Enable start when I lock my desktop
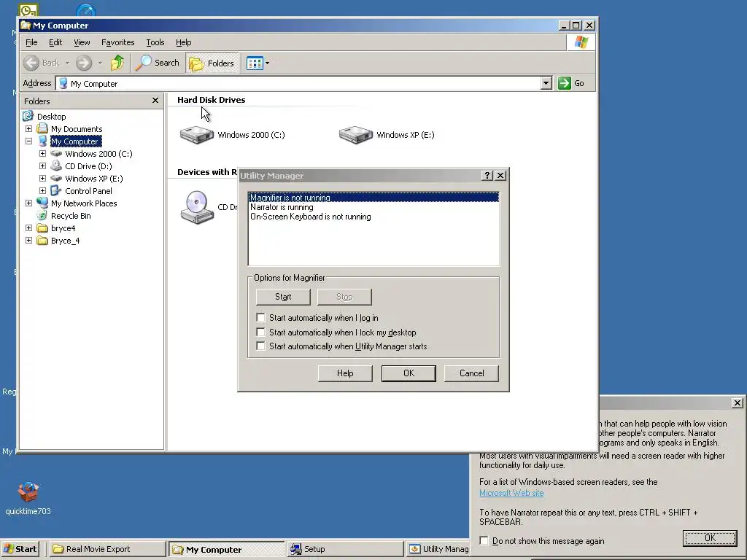Screen dimensions: 747x560 [260, 332]
